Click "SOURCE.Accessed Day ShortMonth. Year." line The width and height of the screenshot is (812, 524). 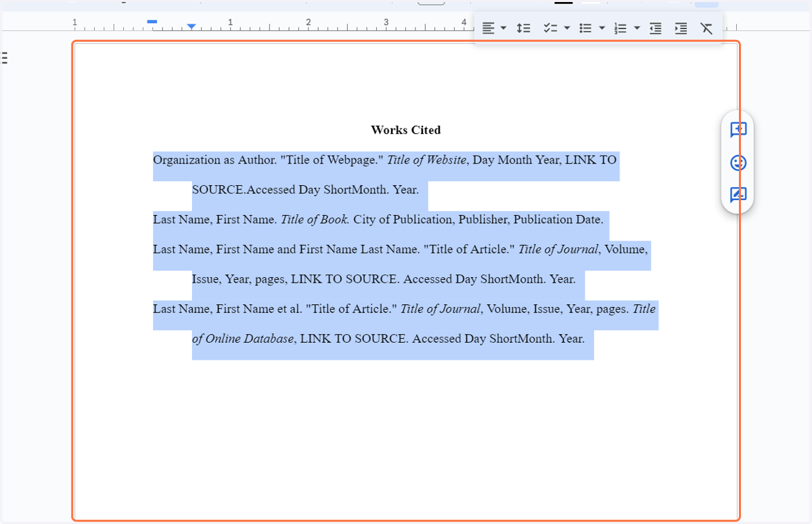[x=305, y=190]
